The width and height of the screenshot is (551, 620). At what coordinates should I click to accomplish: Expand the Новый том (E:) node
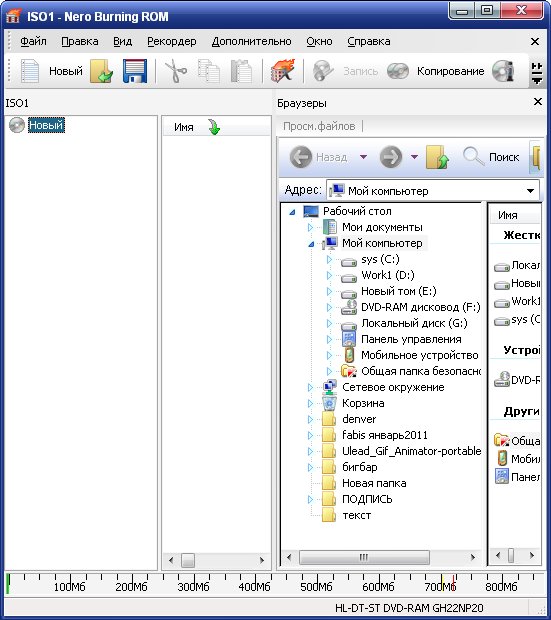[329, 291]
